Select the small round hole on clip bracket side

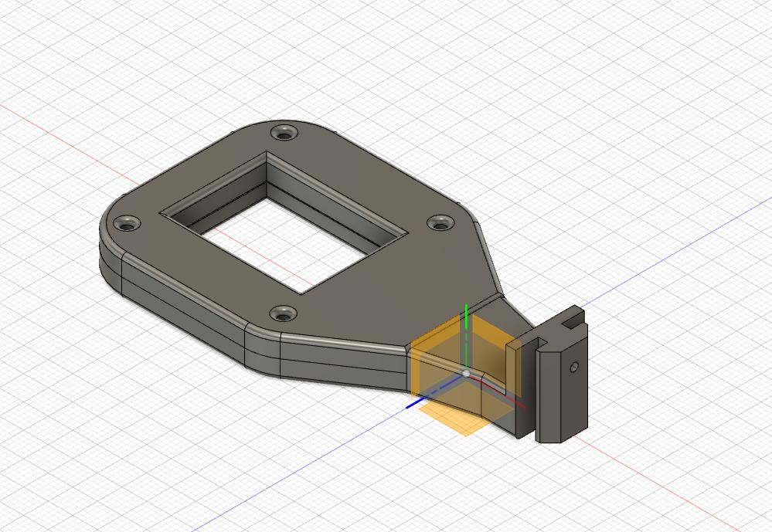tap(574, 367)
